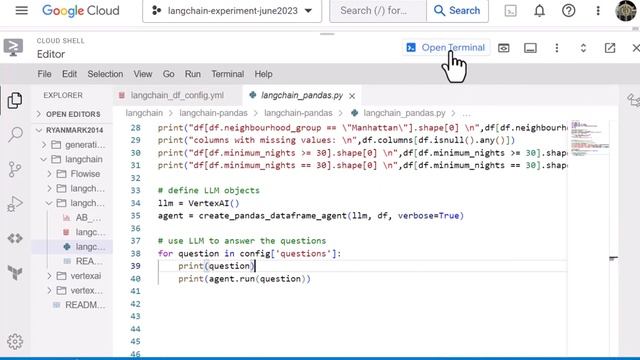The image size is (640, 360).
Task: Collapse the langchain folder
Action: 73,159
